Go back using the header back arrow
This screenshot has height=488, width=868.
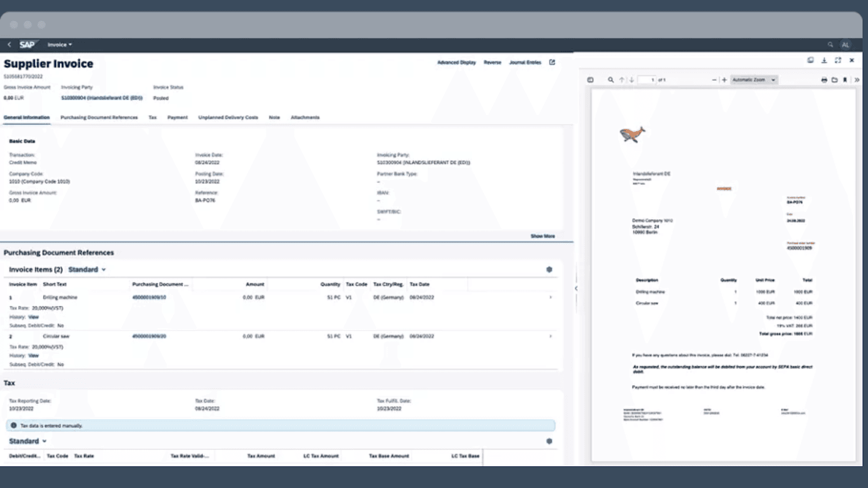point(9,44)
